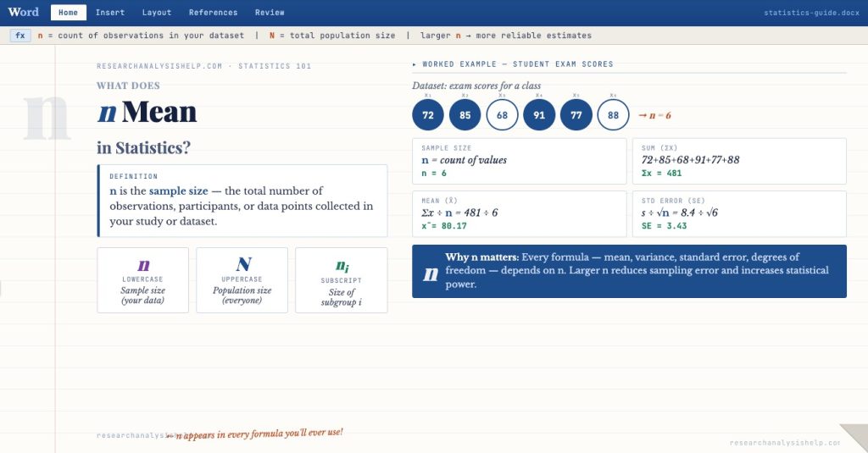Screen dimensions: 868x453
Task: Open the Insert tab
Action: point(109,13)
